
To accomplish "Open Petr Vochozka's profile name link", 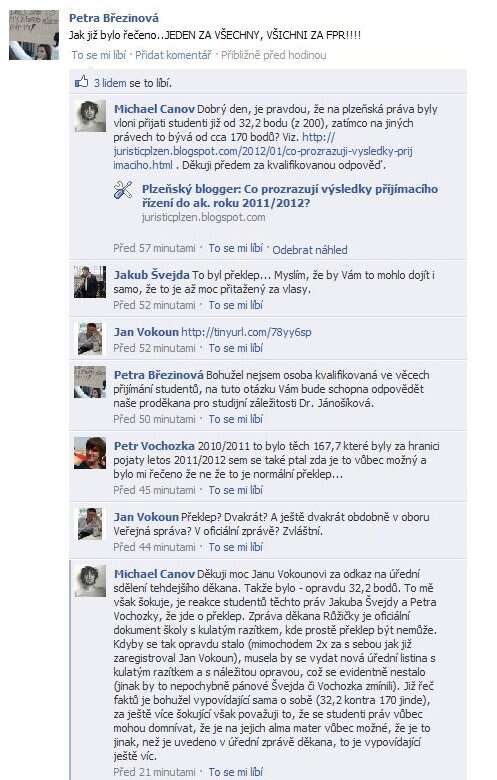I will coord(154,446).
